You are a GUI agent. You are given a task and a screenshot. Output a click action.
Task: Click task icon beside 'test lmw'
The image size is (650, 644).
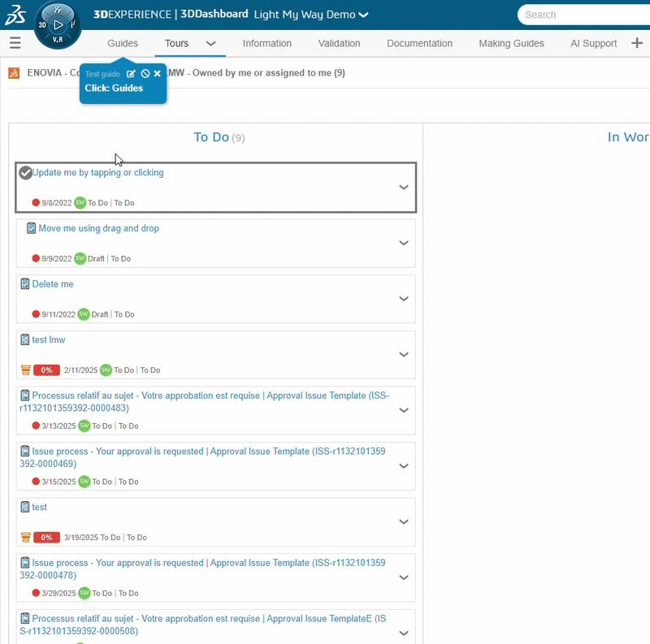pyautogui.click(x=25, y=339)
